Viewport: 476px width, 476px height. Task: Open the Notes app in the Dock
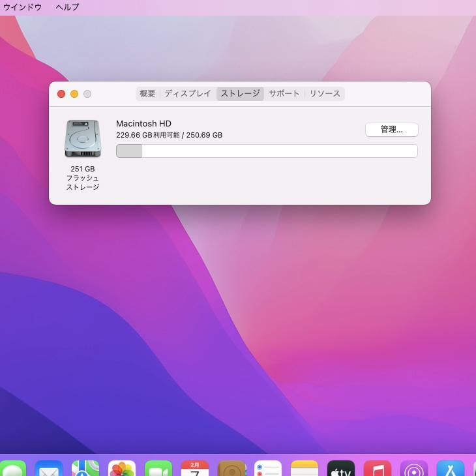click(x=305, y=468)
